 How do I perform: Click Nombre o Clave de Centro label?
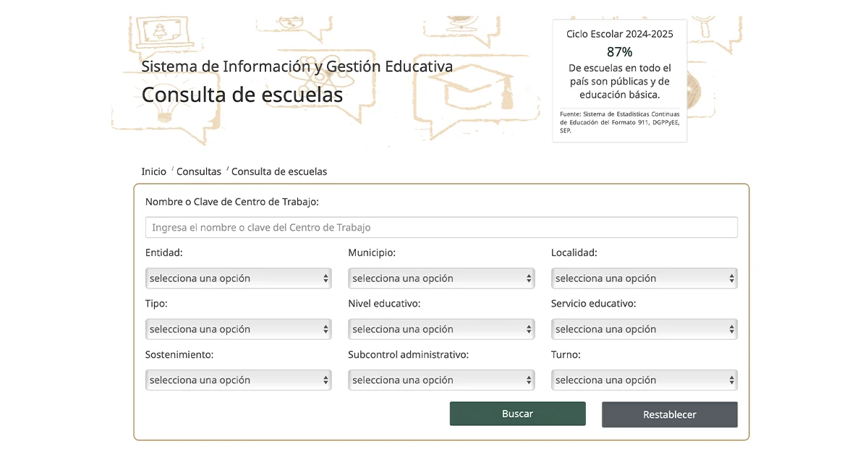click(x=232, y=202)
